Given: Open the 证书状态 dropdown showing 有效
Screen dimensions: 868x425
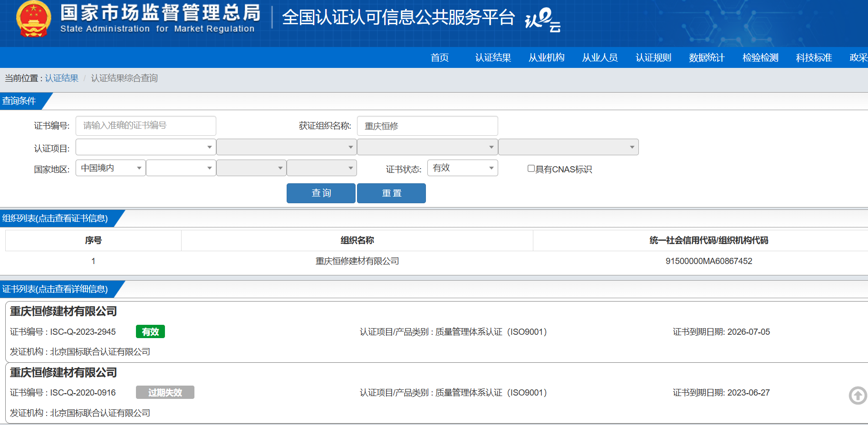Looking at the screenshot, I should click(463, 168).
